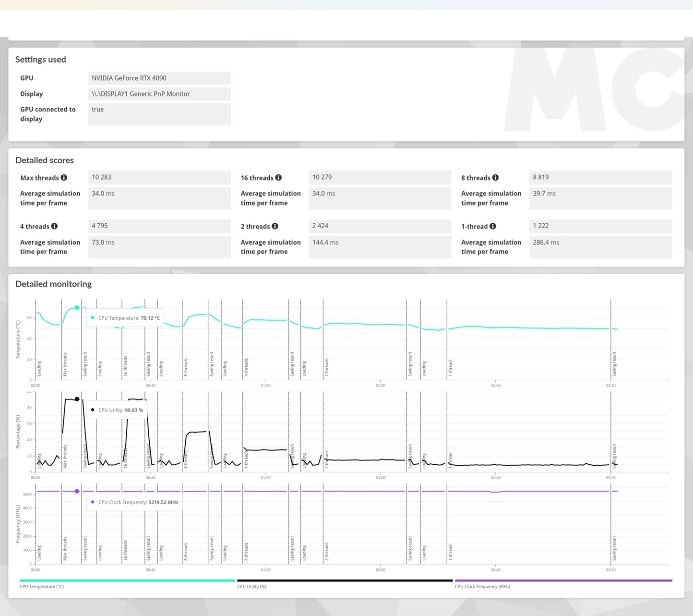Select the 1-thread score value 1 222

(600, 226)
